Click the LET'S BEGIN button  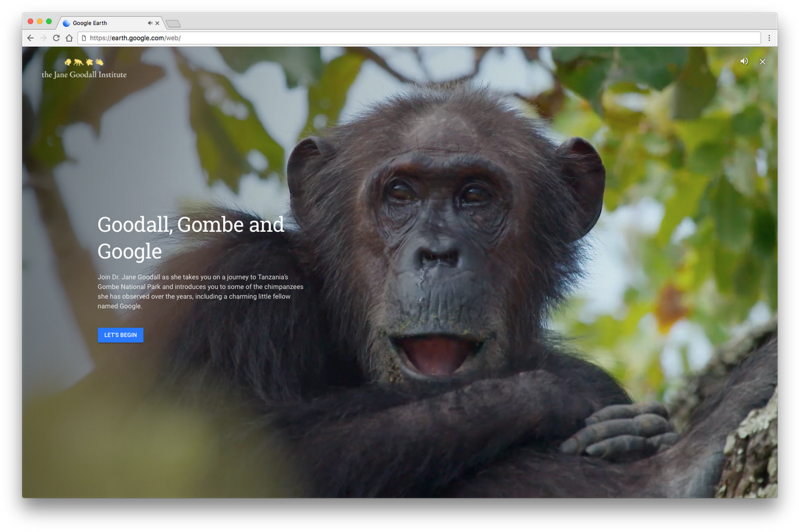120,335
